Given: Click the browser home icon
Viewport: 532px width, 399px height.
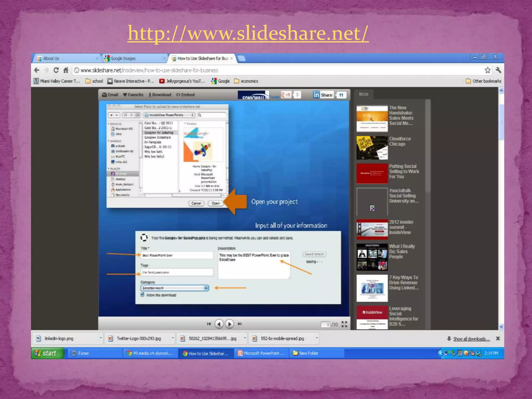Looking at the screenshot, I should [66, 70].
